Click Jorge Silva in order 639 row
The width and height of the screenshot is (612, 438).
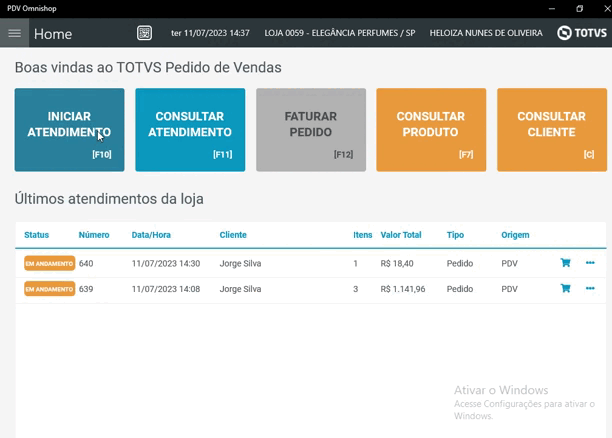[240, 289]
